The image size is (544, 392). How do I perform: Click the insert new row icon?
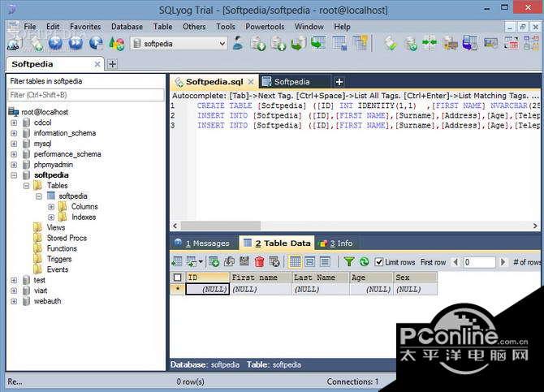[x=214, y=262]
